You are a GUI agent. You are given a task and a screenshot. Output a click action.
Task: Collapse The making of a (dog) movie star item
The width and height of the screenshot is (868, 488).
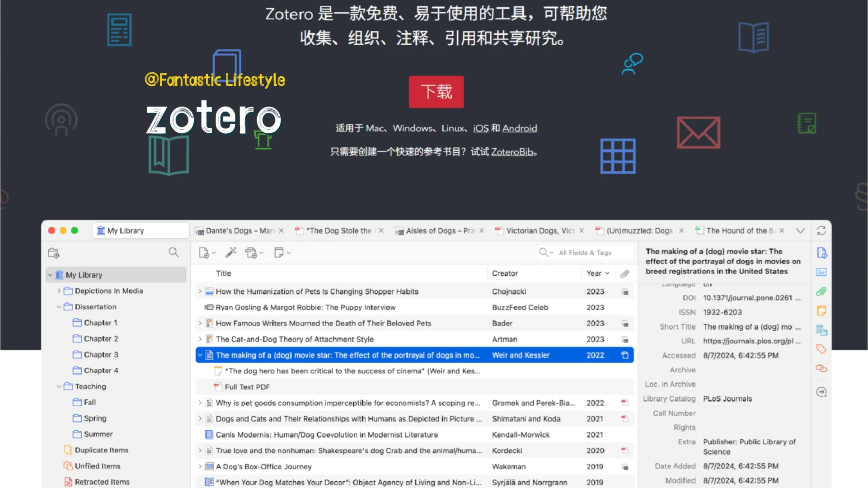[x=200, y=355]
